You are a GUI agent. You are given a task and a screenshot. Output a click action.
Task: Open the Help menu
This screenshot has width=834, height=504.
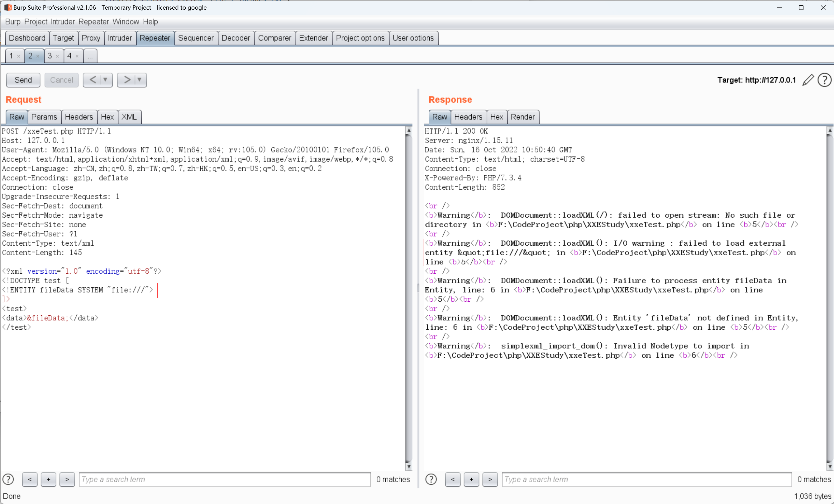[x=150, y=22]
